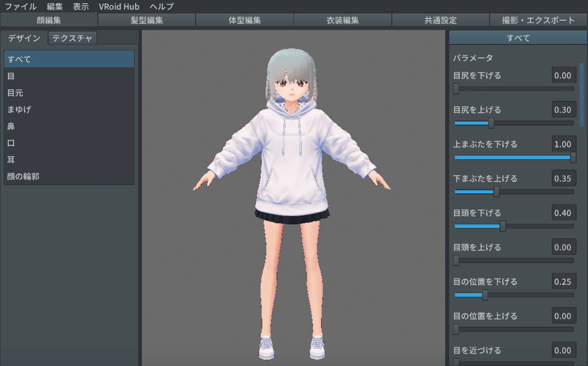This screenshot has height=366, width=588.
Task: Open the 編集 menu
Action: click(53, 7)
